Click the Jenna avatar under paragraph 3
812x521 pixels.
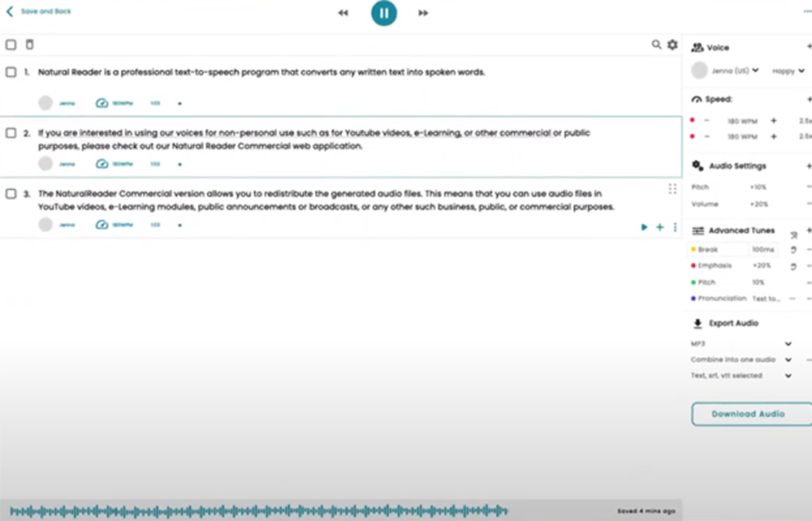tap(45, 225)
